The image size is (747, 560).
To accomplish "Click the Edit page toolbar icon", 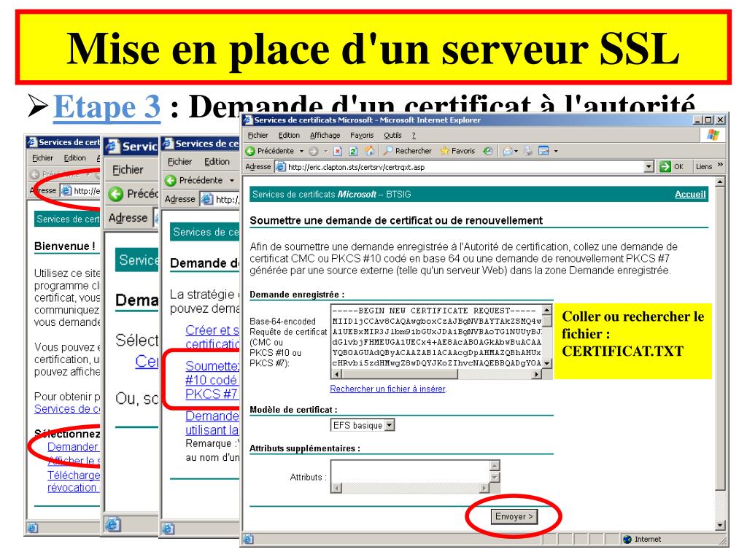I will point(543,151).
